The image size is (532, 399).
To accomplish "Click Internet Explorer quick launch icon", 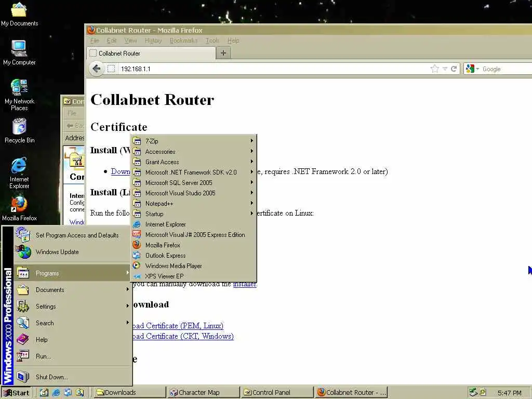I will [x=56, y=393].
